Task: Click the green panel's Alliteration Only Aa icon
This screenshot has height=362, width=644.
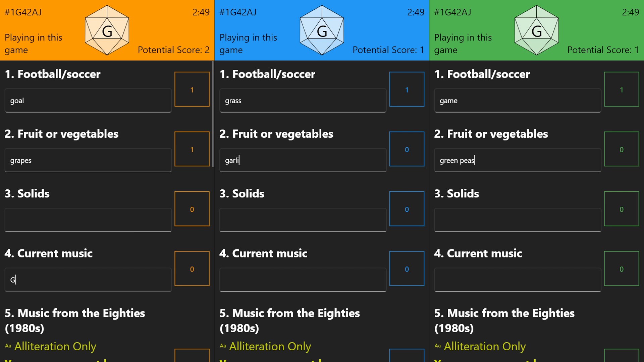Action: 437,346
